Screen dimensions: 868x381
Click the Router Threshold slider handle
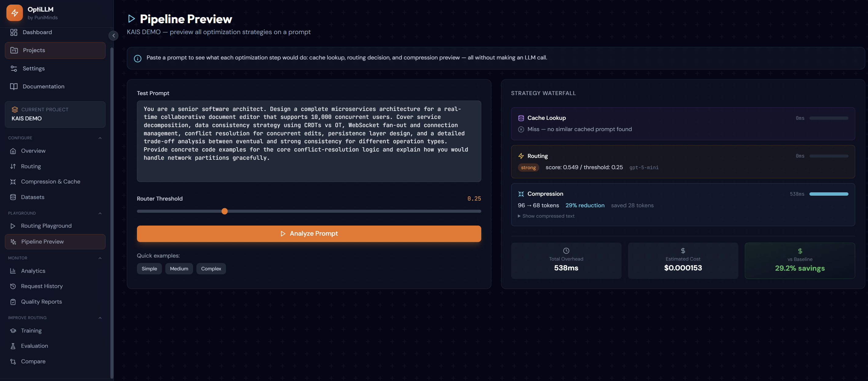pyautogui.click(x=225, y=211)
